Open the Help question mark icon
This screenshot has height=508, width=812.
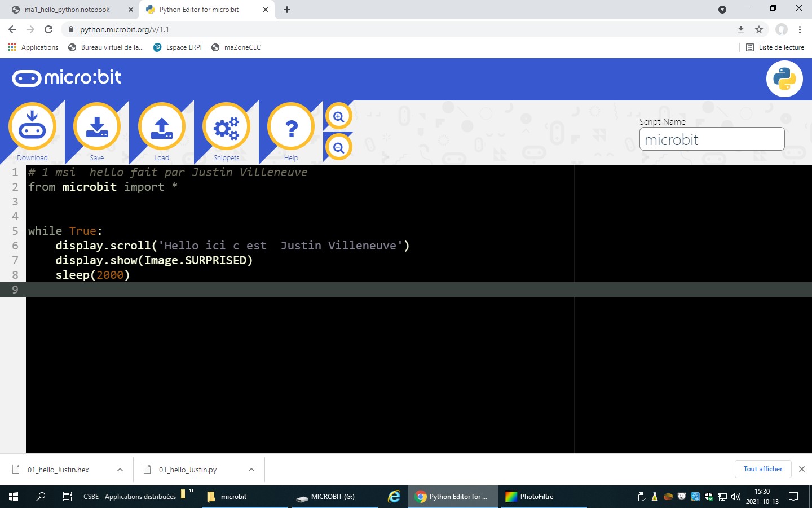[291, 127]
